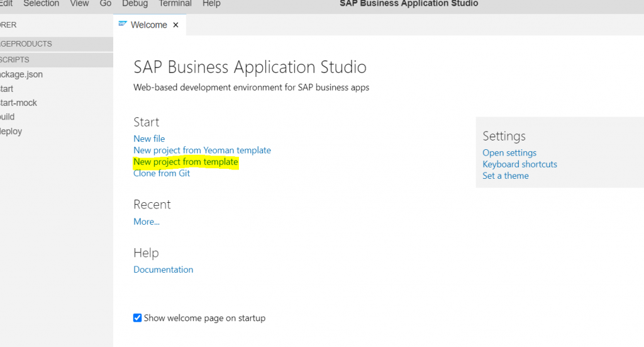Open the Documentation link
The height and width of the screenshot is (347, 644).
[163, 270]
